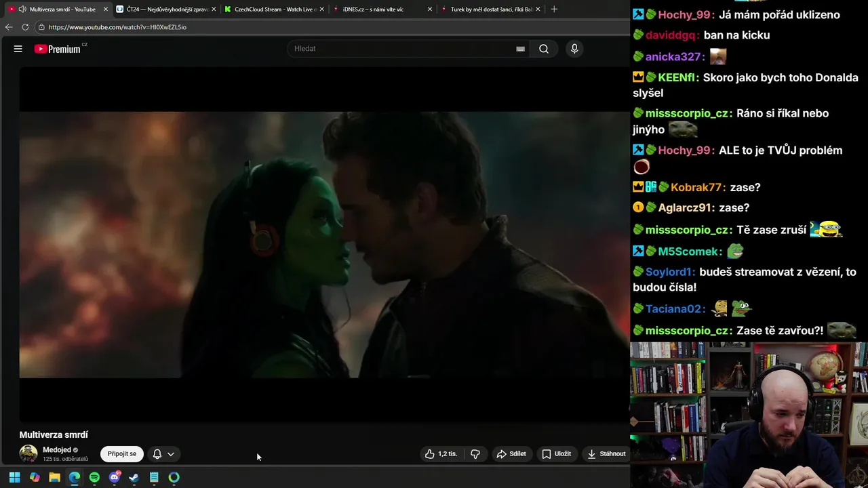Start voice search with microphone icon
The image size is (868, 488).
coord(574,49)
